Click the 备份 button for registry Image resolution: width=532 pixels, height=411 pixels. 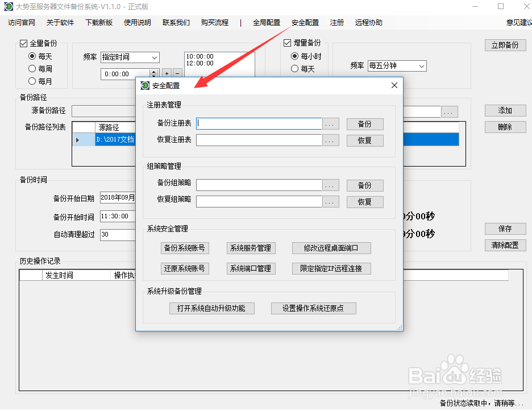click(365, 124)
